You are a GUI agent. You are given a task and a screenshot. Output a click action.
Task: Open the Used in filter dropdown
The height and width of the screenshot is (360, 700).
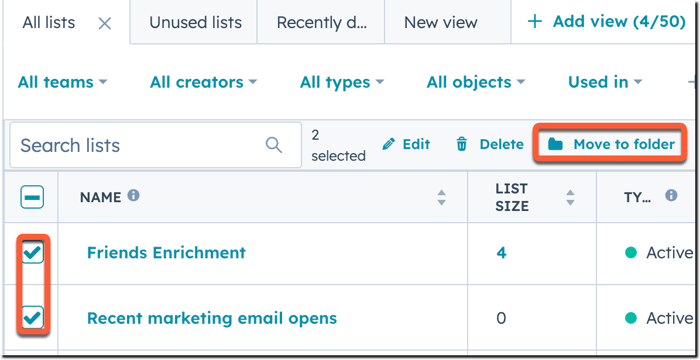[x=605, y=82]
